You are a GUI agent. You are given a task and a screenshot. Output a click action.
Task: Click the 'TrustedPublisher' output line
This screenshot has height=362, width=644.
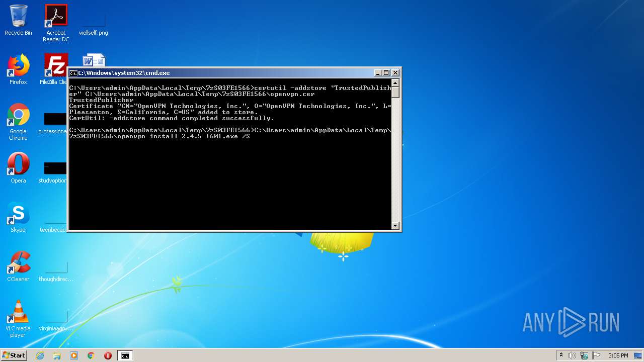coord(101,100)
